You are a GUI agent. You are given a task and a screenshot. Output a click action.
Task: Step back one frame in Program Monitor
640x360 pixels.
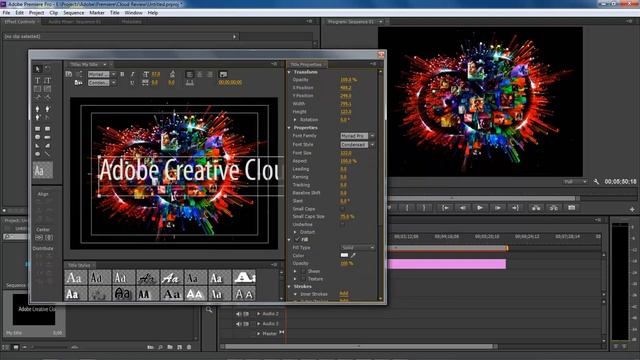pos(462,208)
